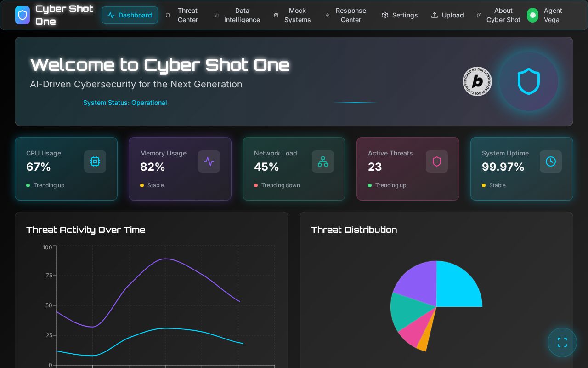
Task: Click the cyan line in threat activity chart
Action: [x=166, y=328]
